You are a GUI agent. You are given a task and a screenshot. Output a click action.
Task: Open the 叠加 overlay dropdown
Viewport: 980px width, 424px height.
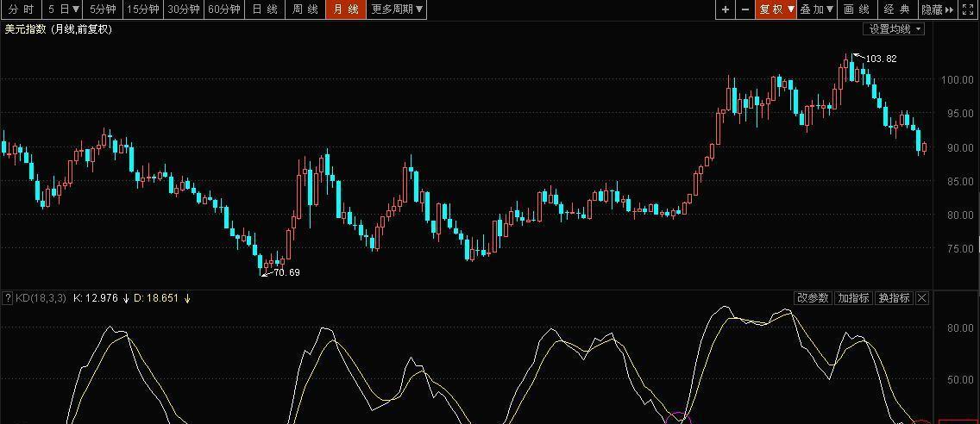click(817, 9)
